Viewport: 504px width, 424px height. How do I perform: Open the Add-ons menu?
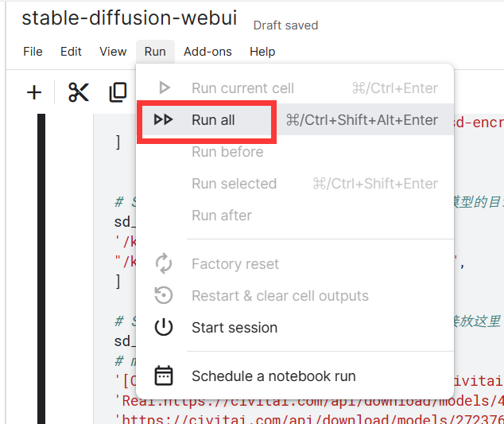pos(207,52)
